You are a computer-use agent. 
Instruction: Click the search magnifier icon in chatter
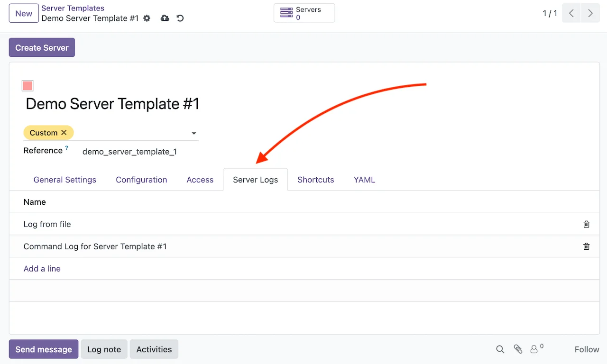(500, 349)
